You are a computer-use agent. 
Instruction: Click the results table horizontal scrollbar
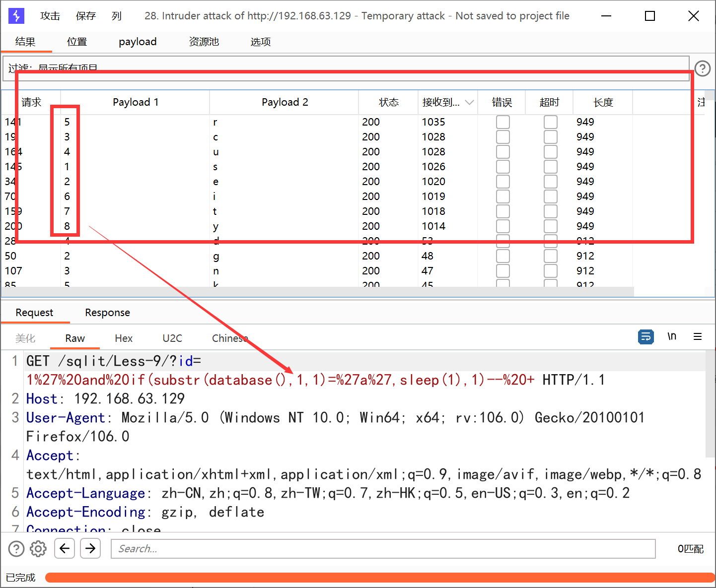318,292
